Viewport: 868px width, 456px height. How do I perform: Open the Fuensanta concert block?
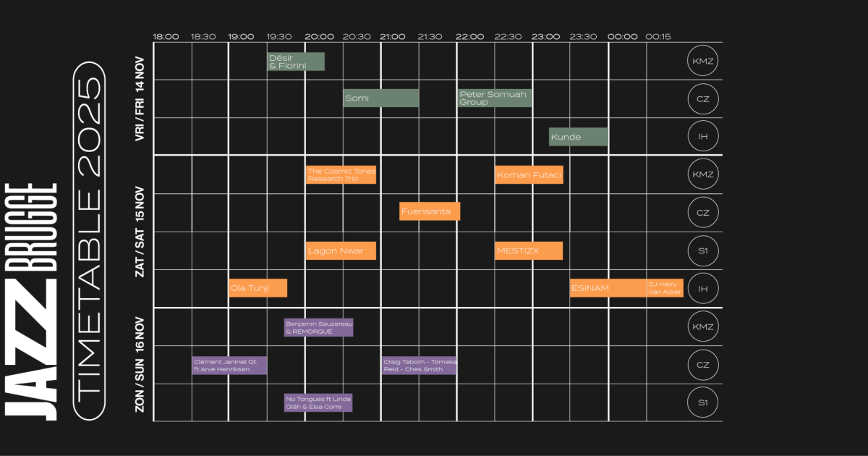(x=430, y=211)
